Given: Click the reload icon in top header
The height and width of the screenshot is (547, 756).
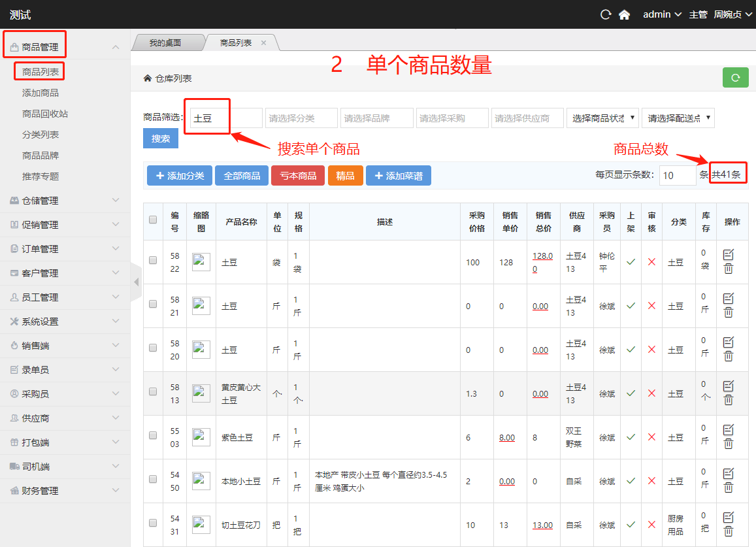Looking at the screenshot, I should click(606, 14).
